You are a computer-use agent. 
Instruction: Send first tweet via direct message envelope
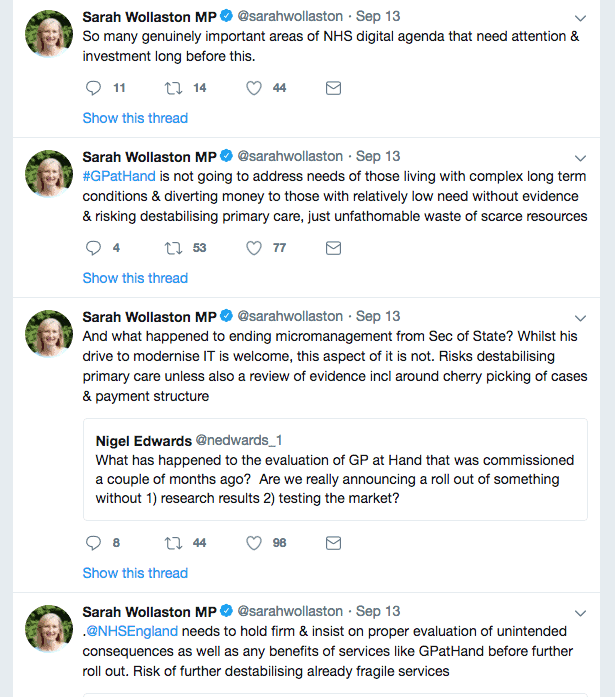334,88
